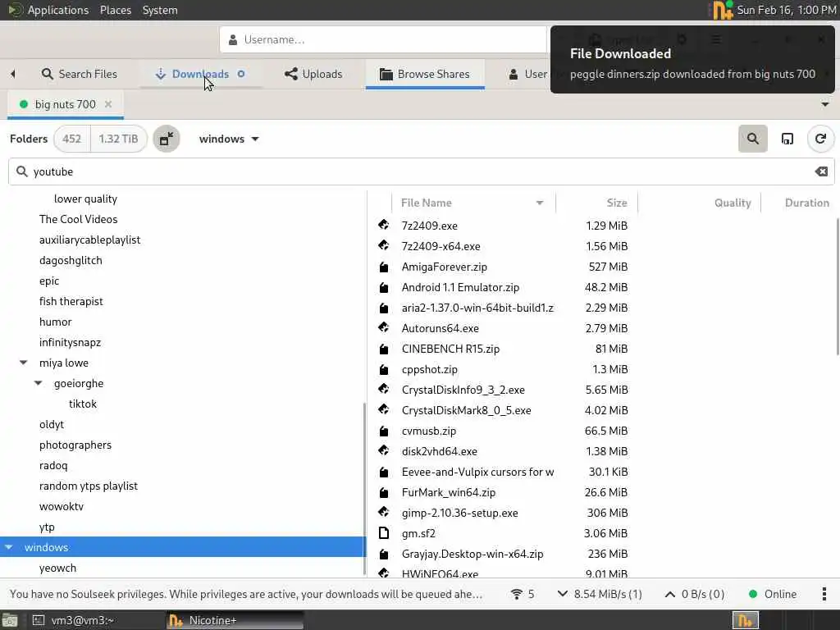This screenshot has width=840, height=630.
Task: Click the folder tree vertical scrollbar
Action: pyautogui.click(x=364, y=489)
